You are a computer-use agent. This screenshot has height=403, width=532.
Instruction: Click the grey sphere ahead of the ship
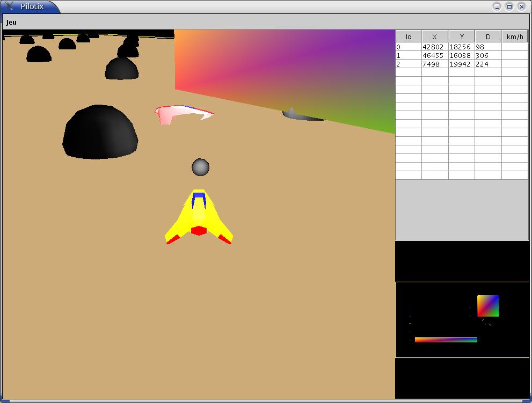click(201, 167)
